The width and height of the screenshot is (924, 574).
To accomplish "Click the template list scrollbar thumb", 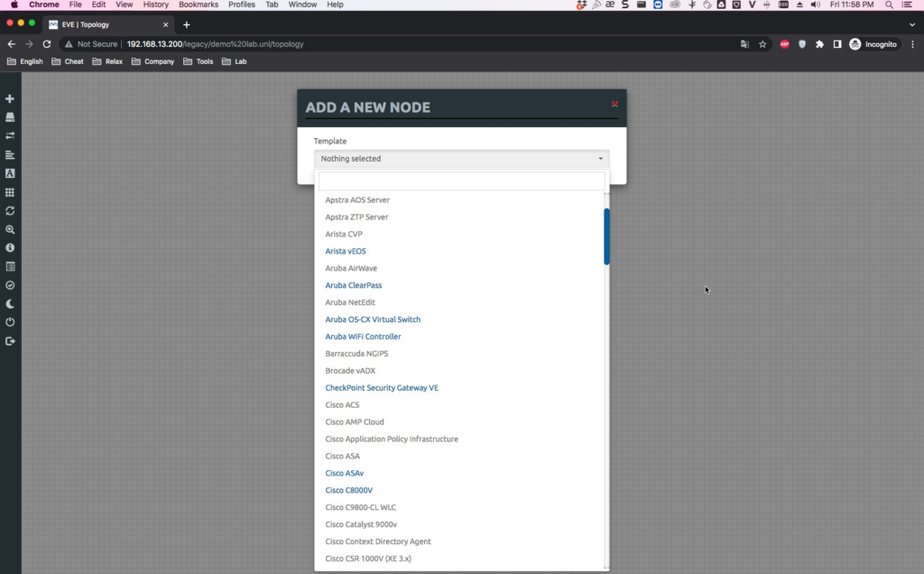I will 606,236.
